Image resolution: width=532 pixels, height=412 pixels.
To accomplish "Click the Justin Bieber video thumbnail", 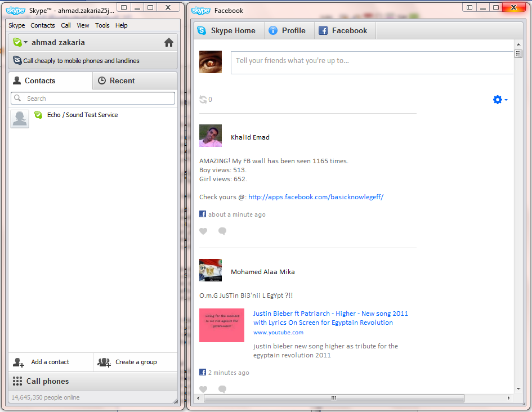I will 222,325.
